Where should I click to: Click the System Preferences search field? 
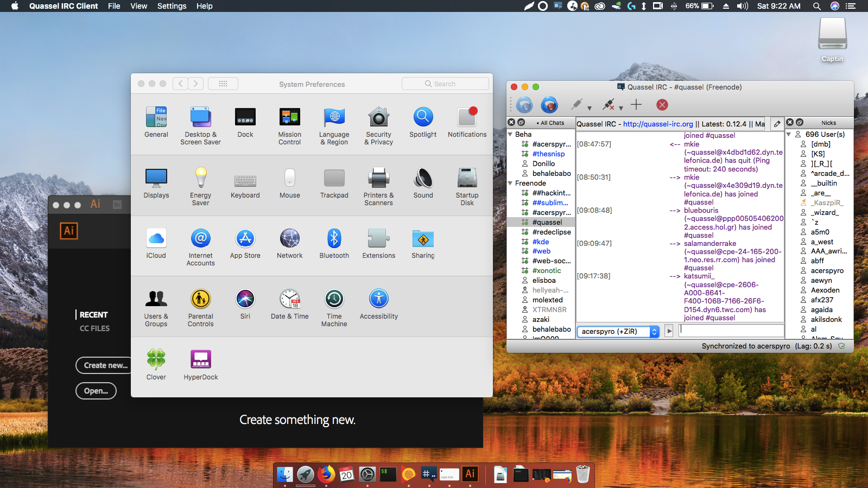[x=445, y=84]
